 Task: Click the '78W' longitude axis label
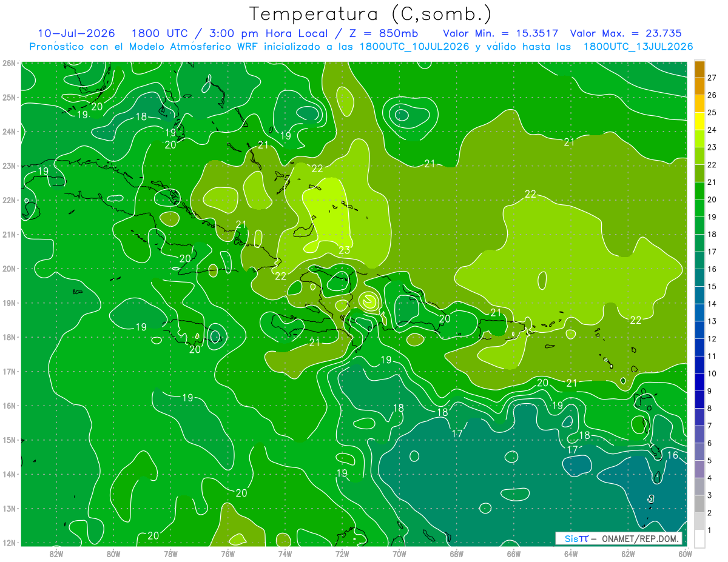click(x=170, y=553)
